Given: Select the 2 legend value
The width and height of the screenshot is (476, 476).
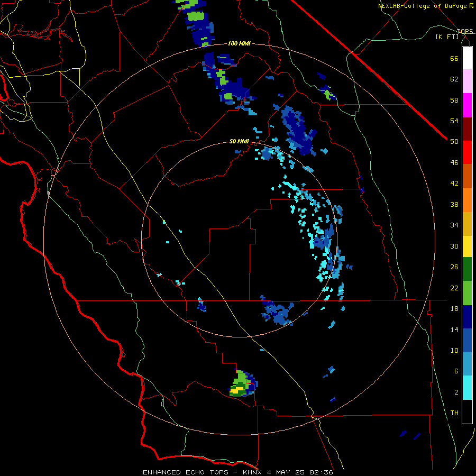Looking at the screenshot, I should [x=456, y=392].
